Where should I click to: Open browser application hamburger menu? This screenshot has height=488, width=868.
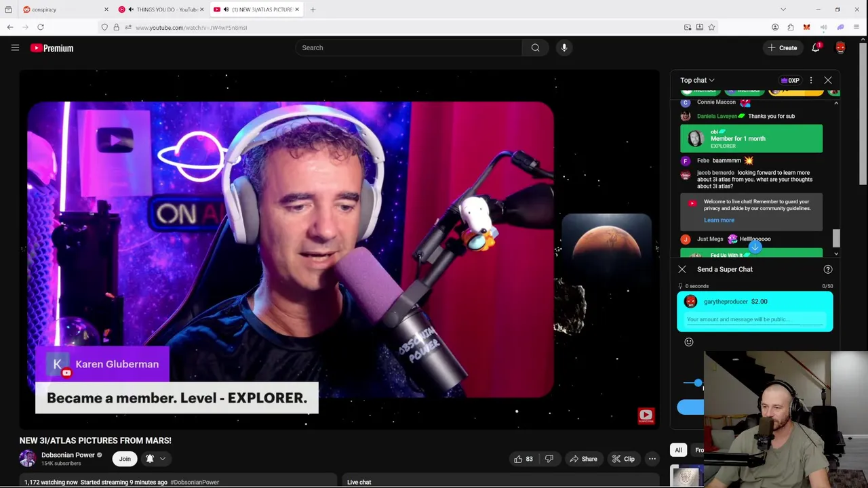(857, 27)
